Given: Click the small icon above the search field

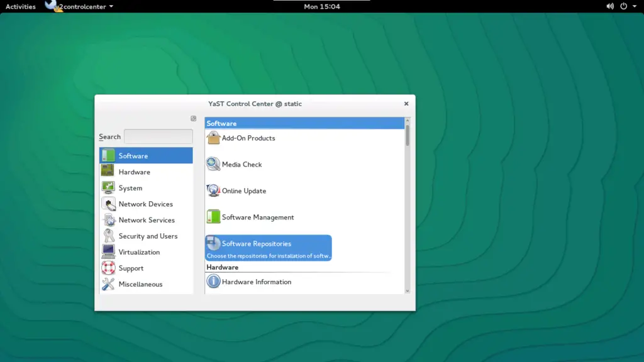Looking at the screenshot, I should [x=194, y=119].
